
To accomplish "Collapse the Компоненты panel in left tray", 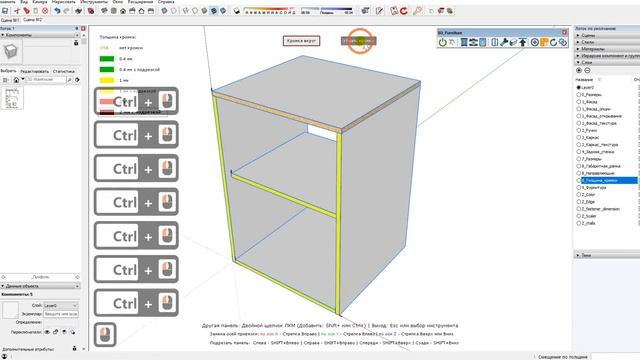I will 40,35.
